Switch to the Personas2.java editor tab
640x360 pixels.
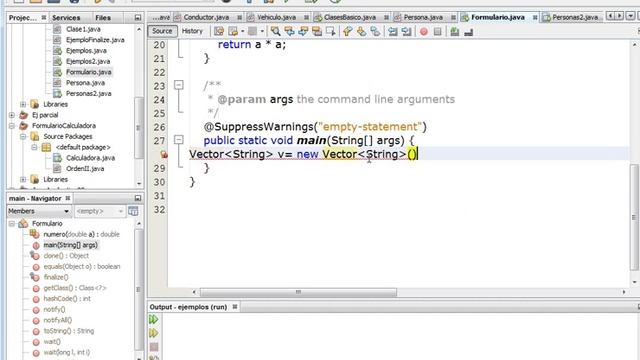pos(575,18)
